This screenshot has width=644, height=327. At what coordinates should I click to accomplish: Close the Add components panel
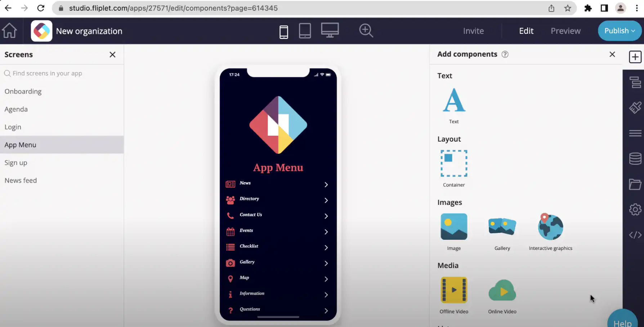pos(612,54)
